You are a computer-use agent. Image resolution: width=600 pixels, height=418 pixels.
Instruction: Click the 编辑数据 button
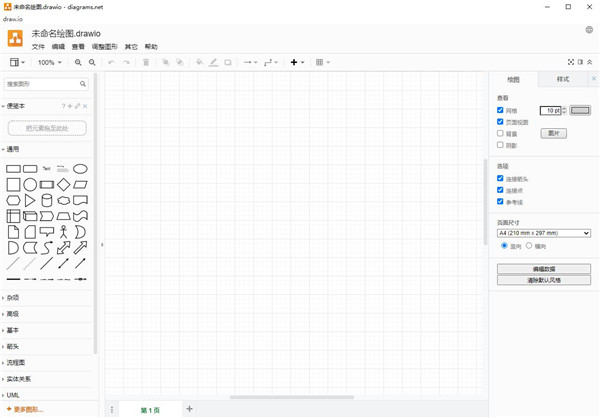[544, 269]
